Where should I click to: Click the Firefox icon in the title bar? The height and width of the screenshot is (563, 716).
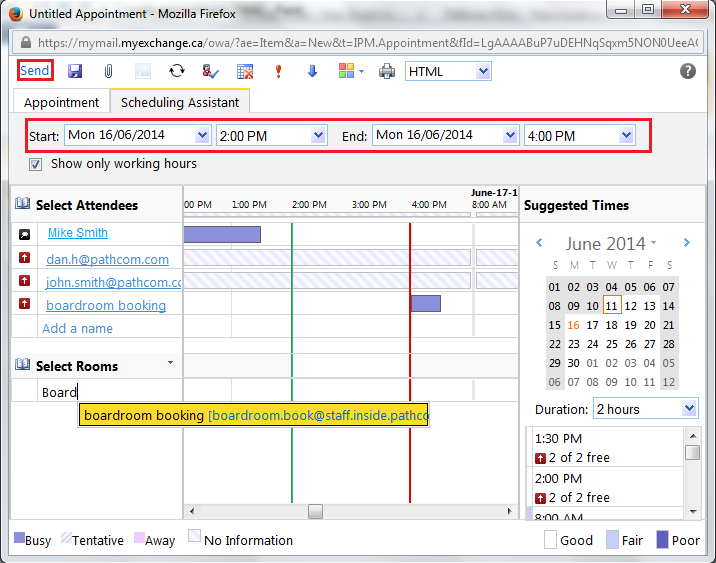coord(16,14)
